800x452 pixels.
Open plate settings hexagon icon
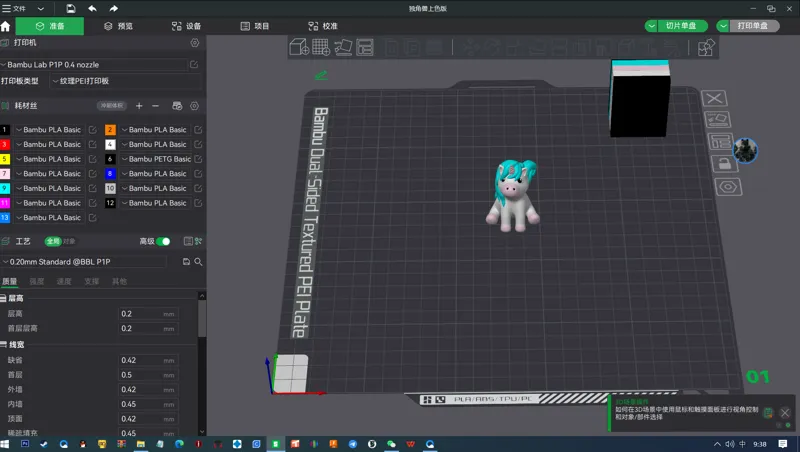coord(728,187)
